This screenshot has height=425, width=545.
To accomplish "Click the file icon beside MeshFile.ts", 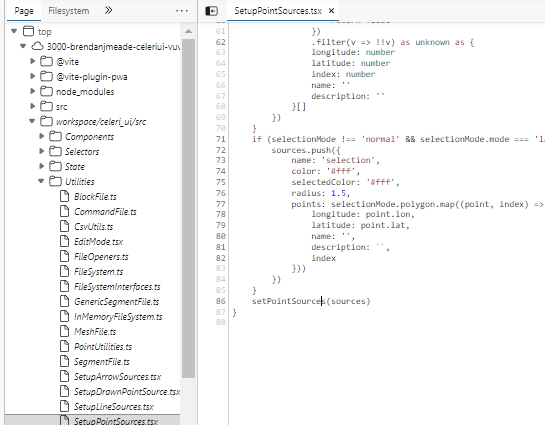I will [x=64, y=331].
